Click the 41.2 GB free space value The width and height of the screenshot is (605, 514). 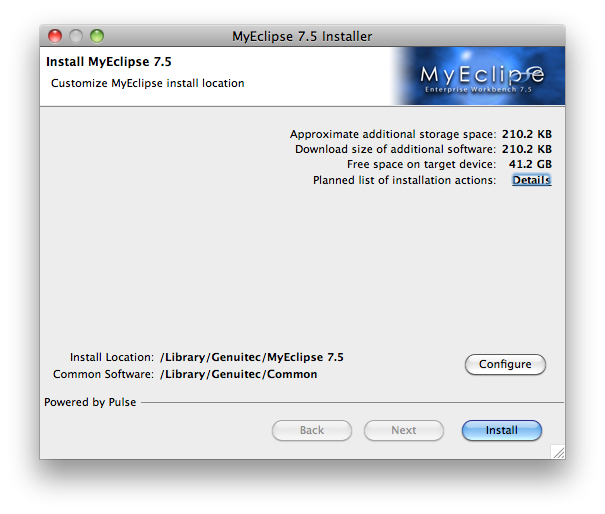[x=530, y=164]
